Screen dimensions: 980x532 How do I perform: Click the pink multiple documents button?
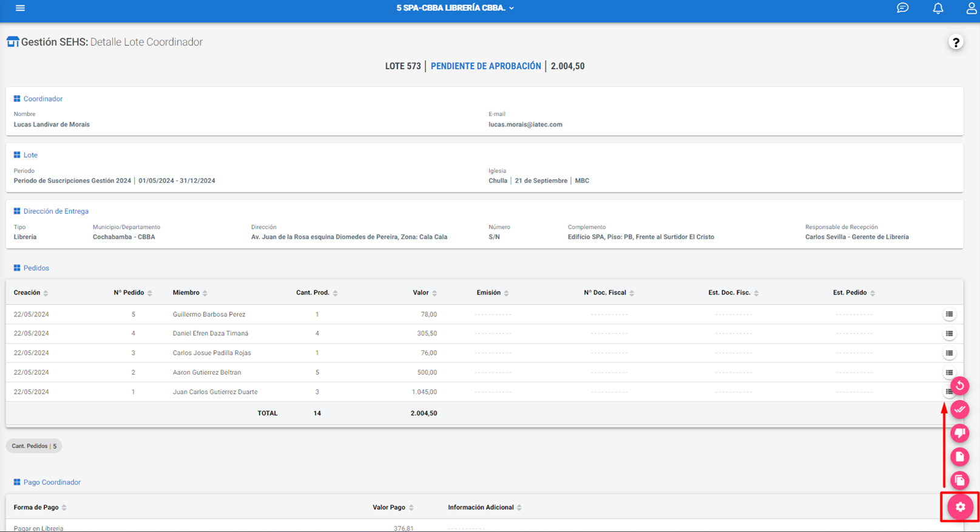960,480
